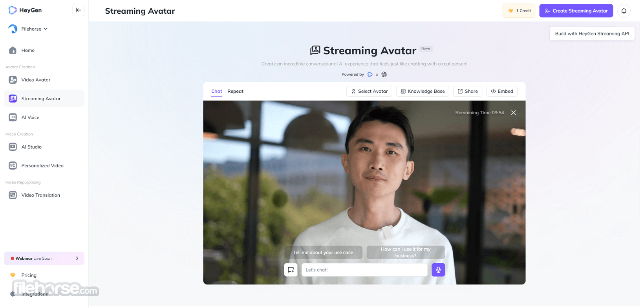Click the Streaming Avatar sidebar icon

pyautogui.click(x=13, y=99)
